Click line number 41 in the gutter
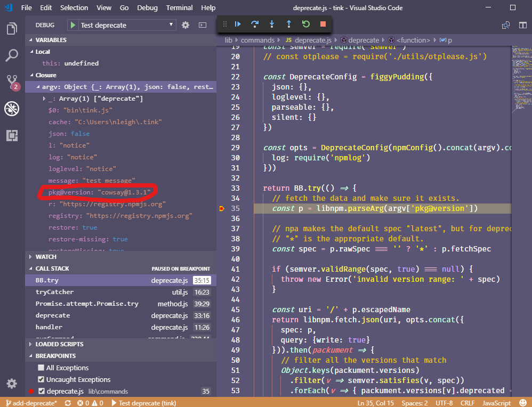 (x=236, y=269)
